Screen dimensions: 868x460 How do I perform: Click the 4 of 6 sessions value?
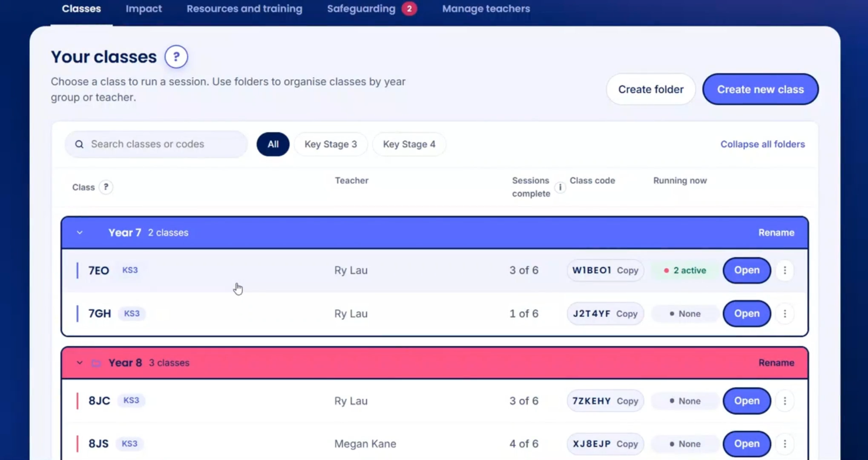tap(524, 444)
